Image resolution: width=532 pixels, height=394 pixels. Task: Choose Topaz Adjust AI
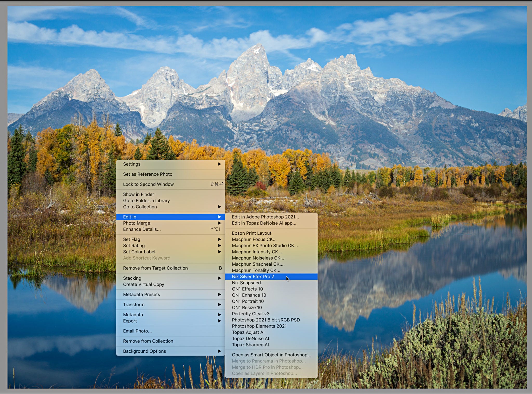pos(271,332)
